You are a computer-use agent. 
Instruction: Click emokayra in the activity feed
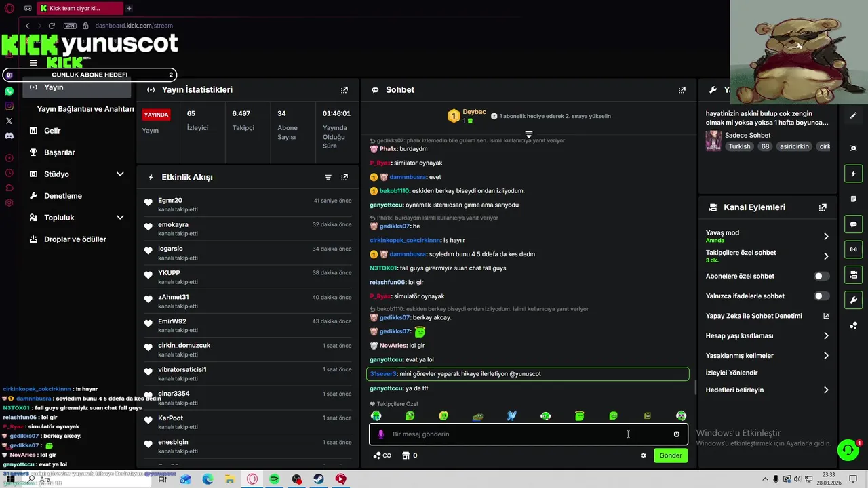pos(173,225)
